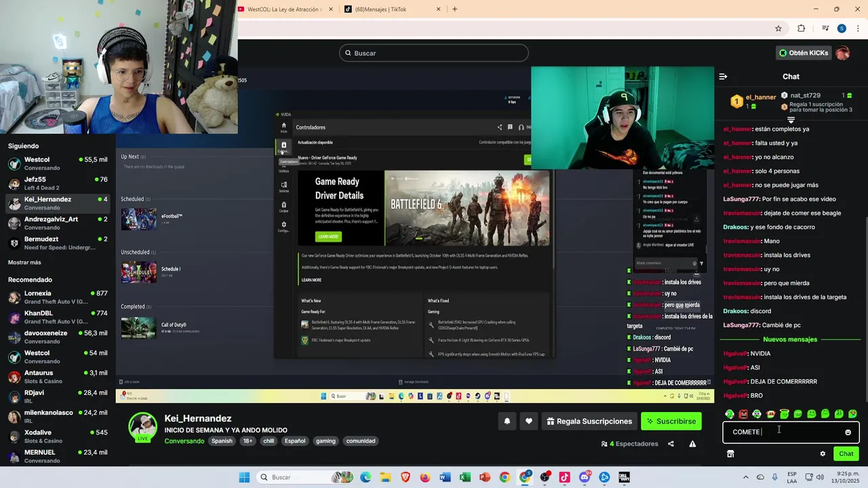Expand the gift leaderboard handle
The width and height of the screenshot is (868, 488).
click(791, 120)
